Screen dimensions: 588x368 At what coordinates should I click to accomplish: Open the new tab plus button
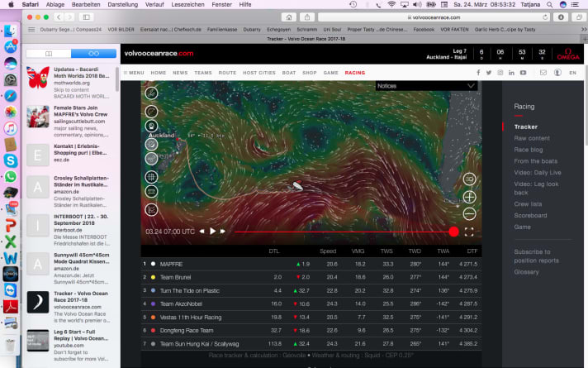pyautogui.click(x=584, y=39)
